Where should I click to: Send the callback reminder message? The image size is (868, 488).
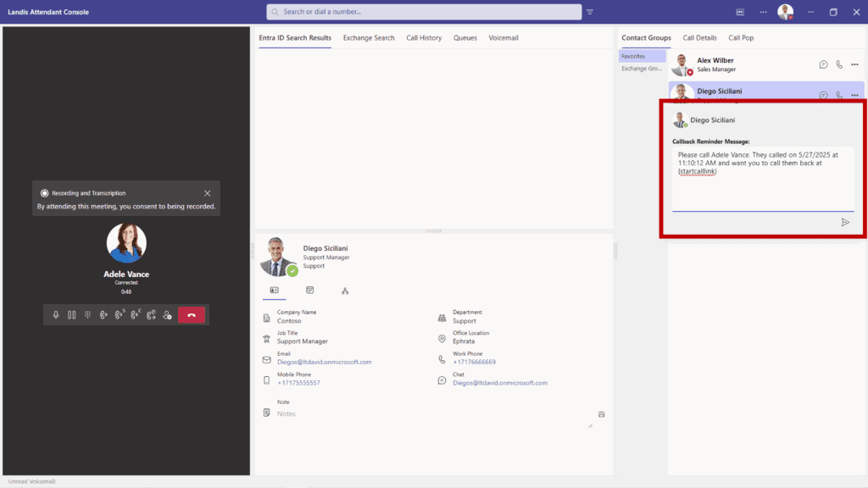tap(844, 222)
